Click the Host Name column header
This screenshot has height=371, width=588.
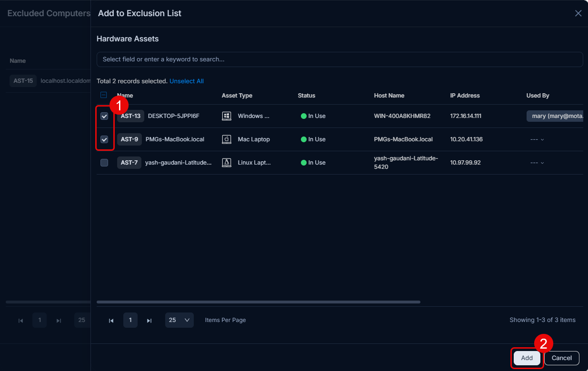coord(389,96)
